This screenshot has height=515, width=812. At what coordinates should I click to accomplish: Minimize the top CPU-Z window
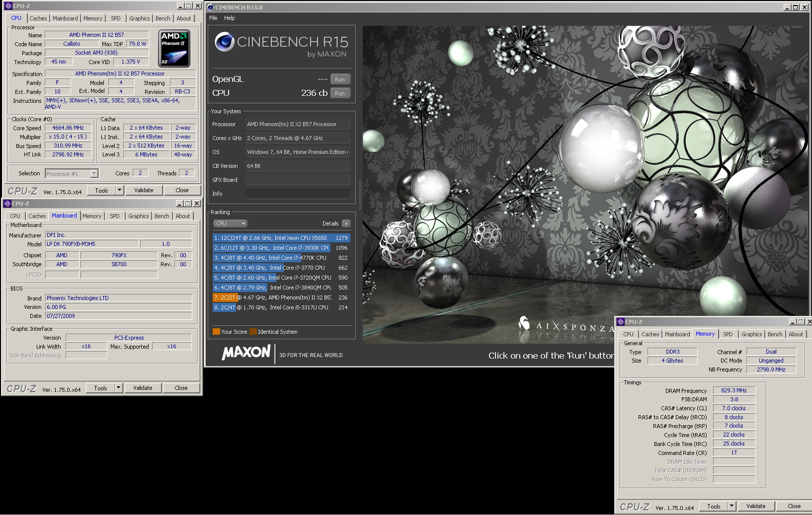(x=180, y=6)
